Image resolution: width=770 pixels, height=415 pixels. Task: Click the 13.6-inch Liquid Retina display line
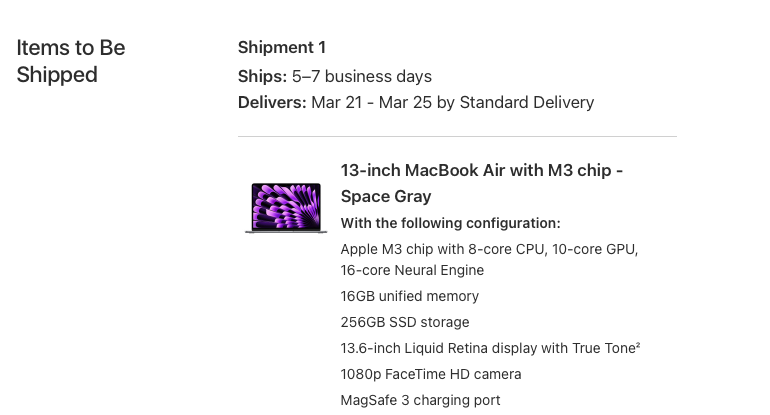click(485, 348)
